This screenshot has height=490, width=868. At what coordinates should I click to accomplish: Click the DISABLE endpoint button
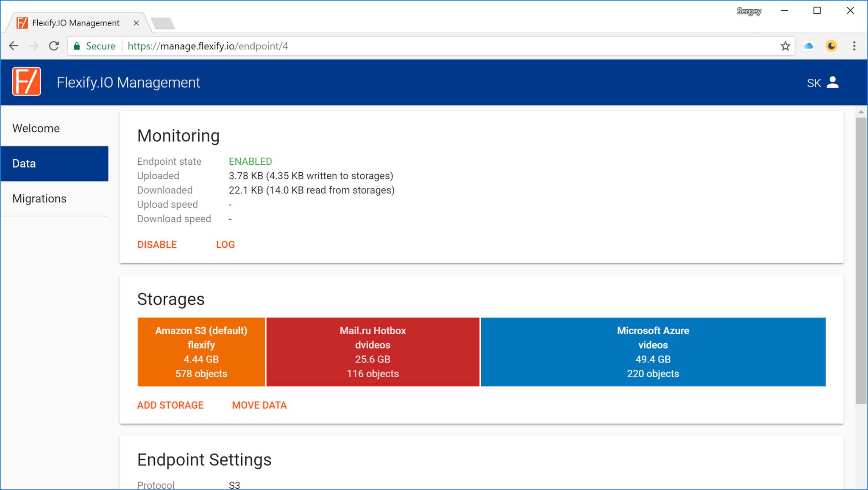(x=157, y=244)
